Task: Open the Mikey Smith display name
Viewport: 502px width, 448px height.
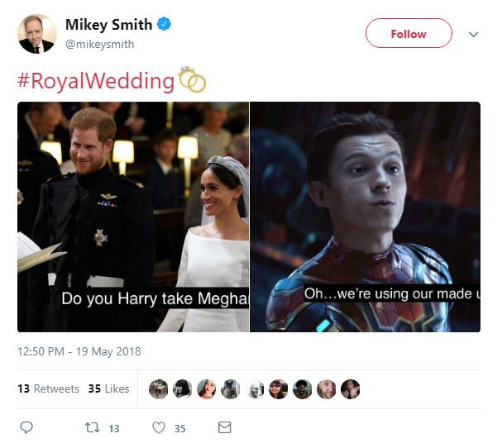Action: [x=108, y=25]
